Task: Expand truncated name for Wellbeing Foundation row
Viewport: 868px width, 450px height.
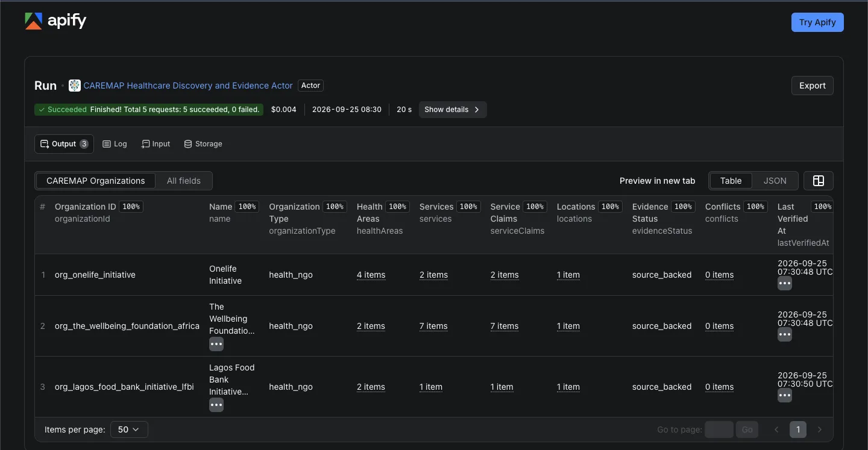Action: [x=216, y=344]
